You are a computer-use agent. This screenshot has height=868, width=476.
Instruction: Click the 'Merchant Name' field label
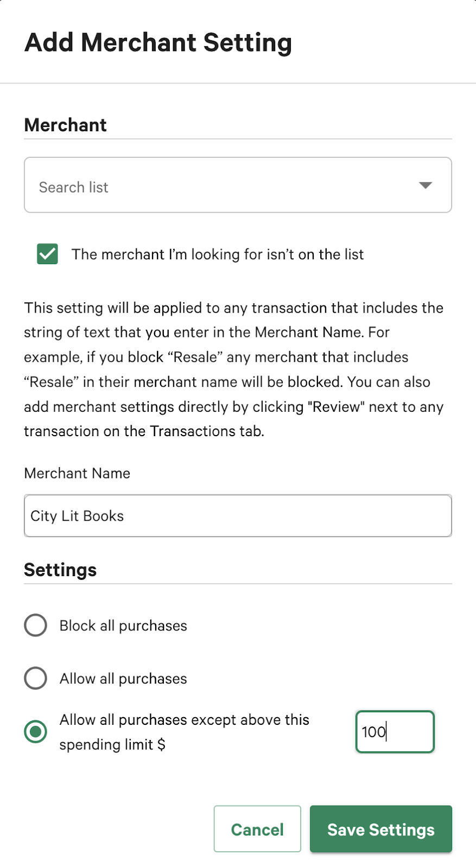click(x=77, y=474)
